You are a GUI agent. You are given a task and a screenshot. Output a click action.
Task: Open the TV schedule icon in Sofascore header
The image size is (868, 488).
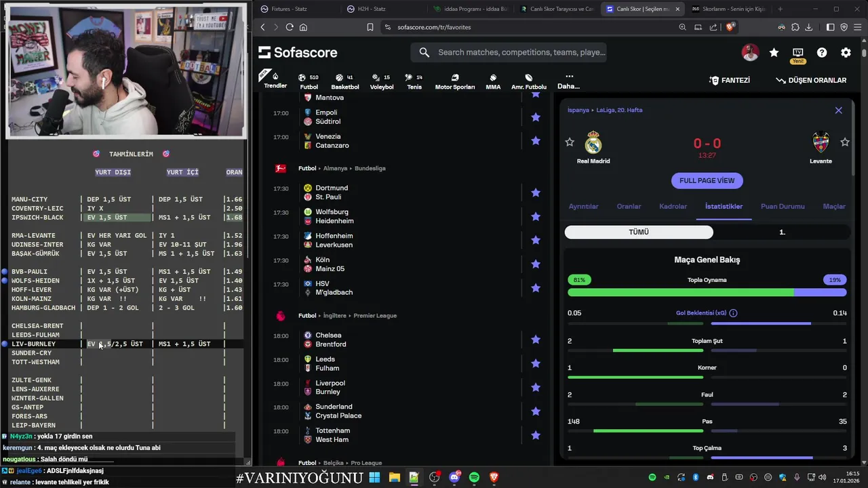[798, 53]
